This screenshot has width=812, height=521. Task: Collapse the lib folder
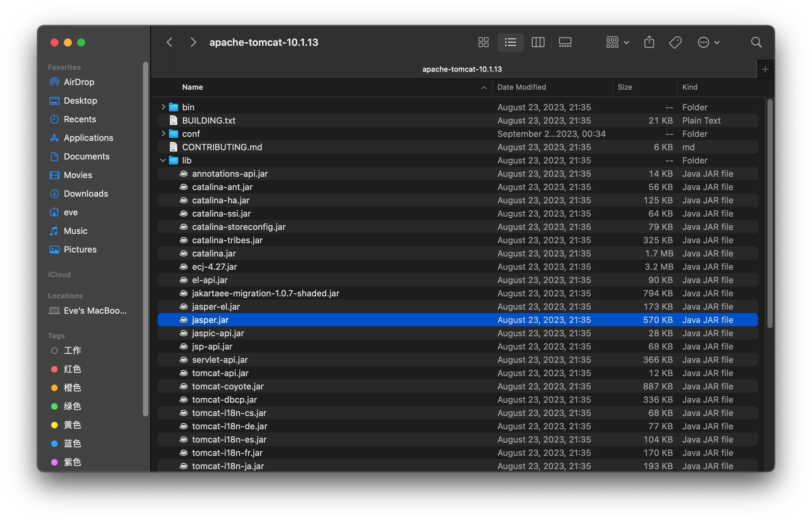(163, 160)
